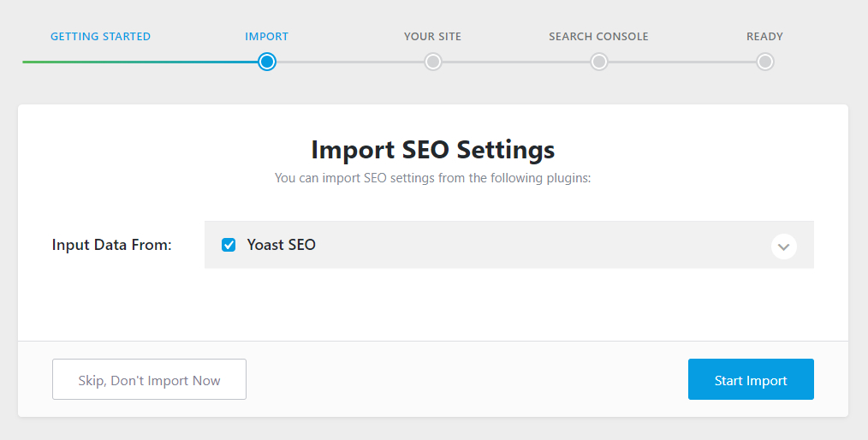Select the Import step label
Image resolution: width=868 pixels, height=440 pixels.
[x=267, y=37]
